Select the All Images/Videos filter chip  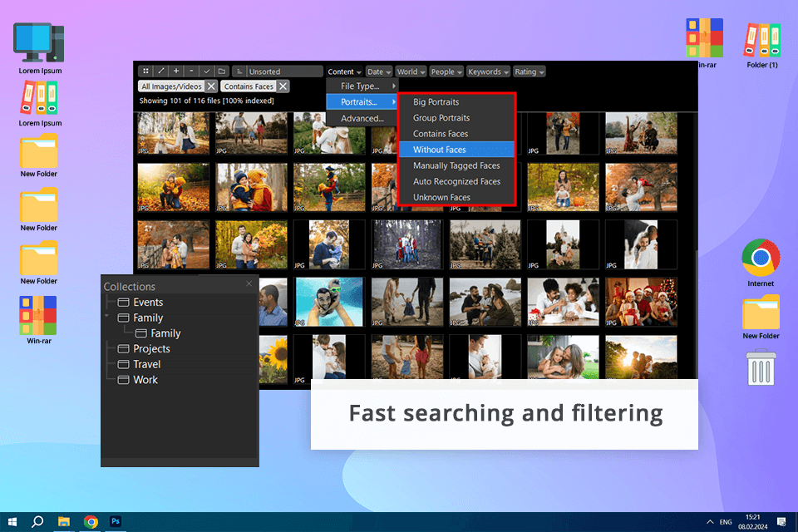click(x=171, y=86)
